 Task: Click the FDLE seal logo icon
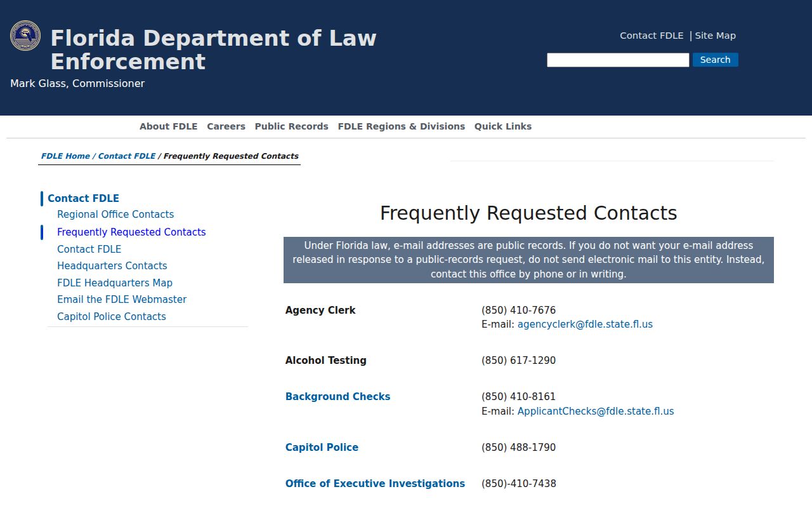pos(25,36)
